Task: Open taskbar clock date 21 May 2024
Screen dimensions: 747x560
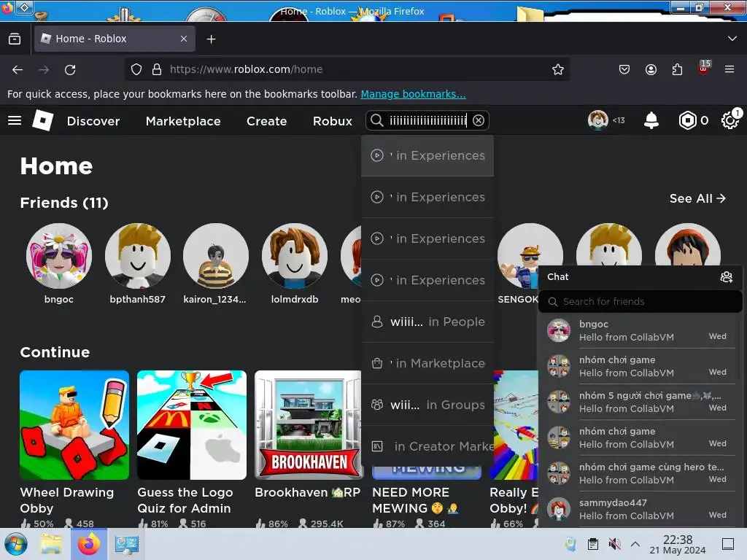Action: (x=678, y=544)
